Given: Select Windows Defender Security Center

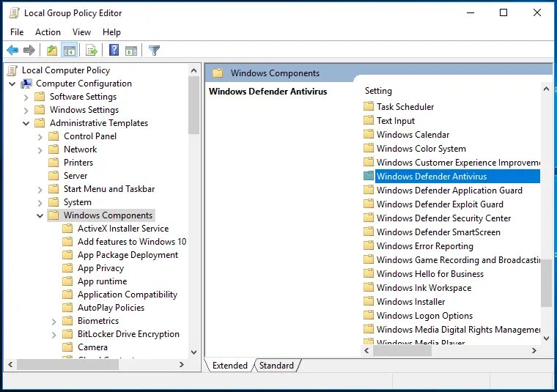Looking at the screenshot, I should pos(443,218).
